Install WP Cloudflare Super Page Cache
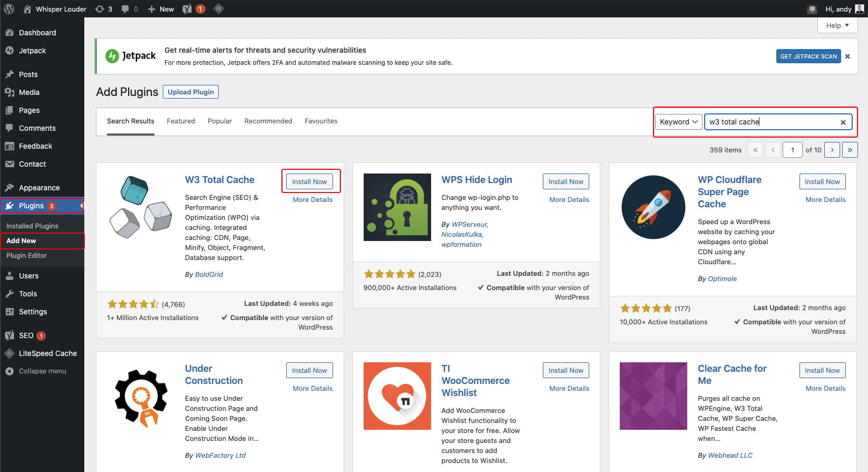This screenshot has width=868, height=472. 822,181
